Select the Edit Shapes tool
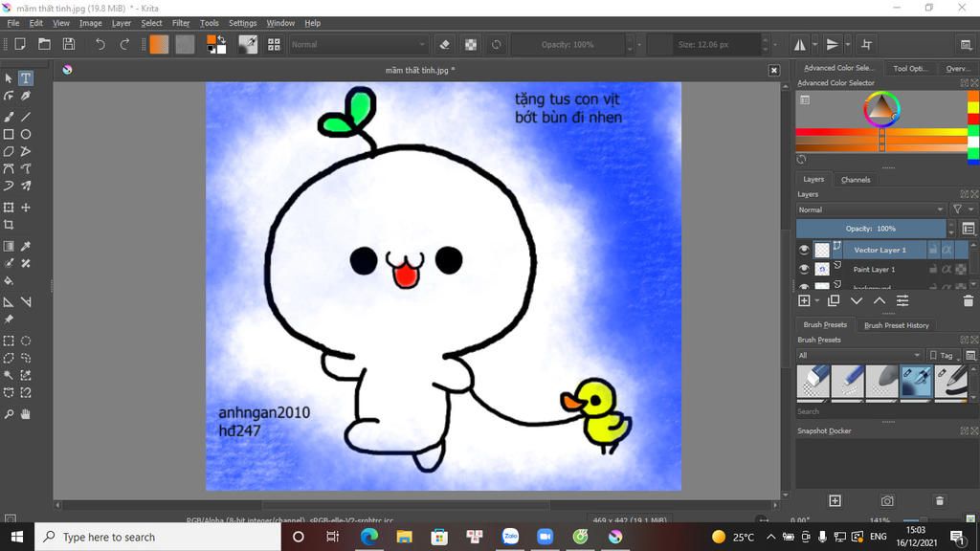The width and height of the screenshot is (980, 551). tap(9, 96)
